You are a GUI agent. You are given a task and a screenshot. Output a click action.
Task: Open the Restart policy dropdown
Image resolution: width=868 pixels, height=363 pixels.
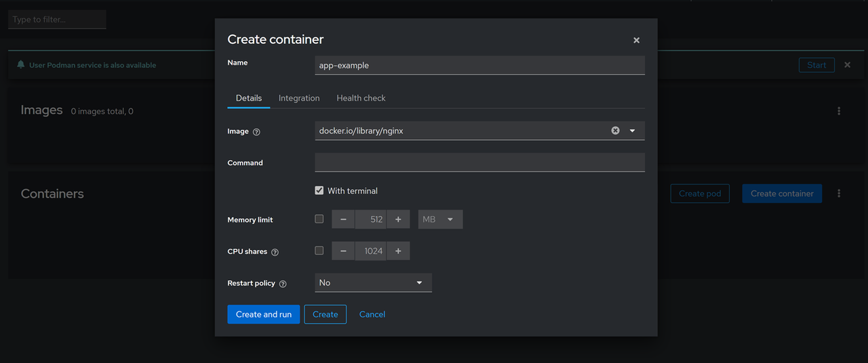pyautogui.click(x=373, y=282)
